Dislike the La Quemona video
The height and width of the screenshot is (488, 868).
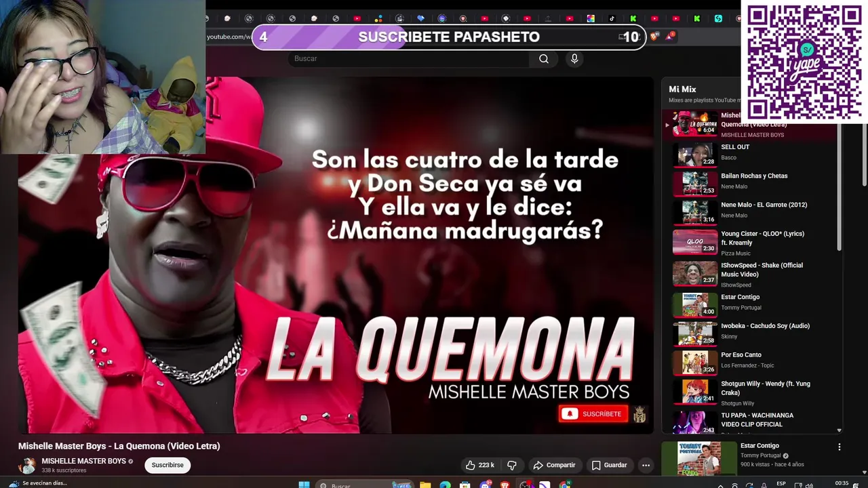[512, 465]
